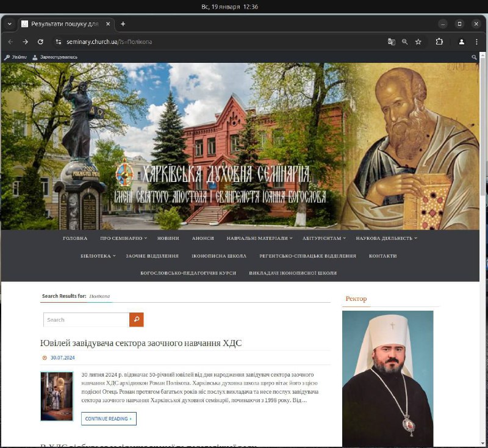
Task: Open ВИКЛАДАЧІ ІКОНОПИСНОЇ ШКОЛИ menu item
Action: (x=293, y=273)
